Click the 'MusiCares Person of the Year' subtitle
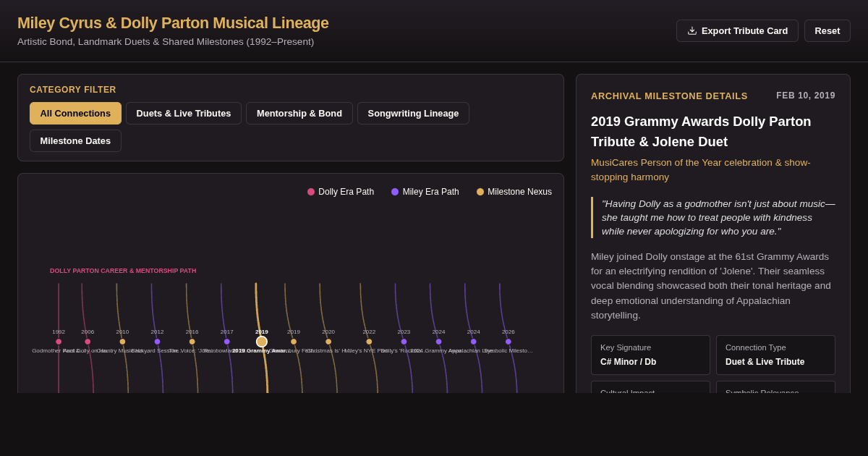This screenshot has height=456, width=868. click(x=701, y=169)
